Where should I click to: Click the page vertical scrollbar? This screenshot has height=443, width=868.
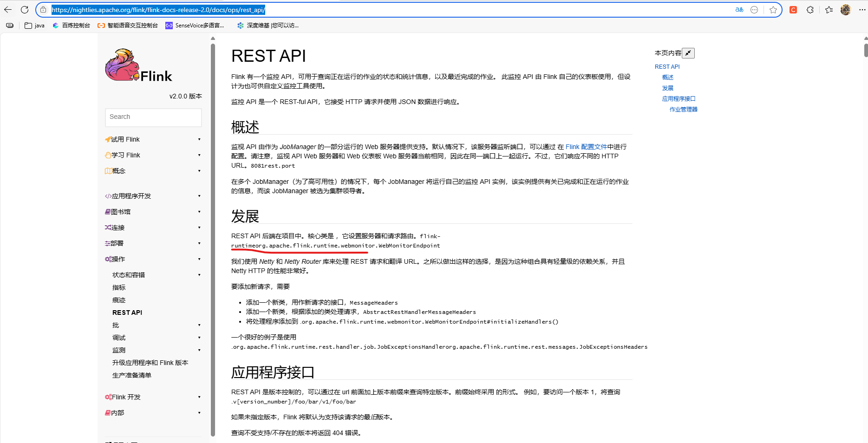[866, 50]
